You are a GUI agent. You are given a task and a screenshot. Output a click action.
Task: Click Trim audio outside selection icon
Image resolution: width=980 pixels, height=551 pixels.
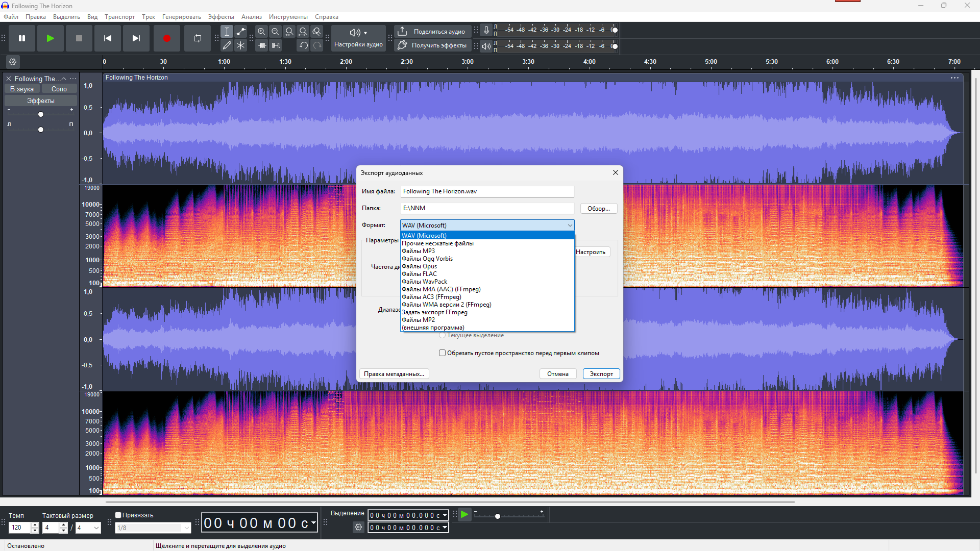(262, 45)
